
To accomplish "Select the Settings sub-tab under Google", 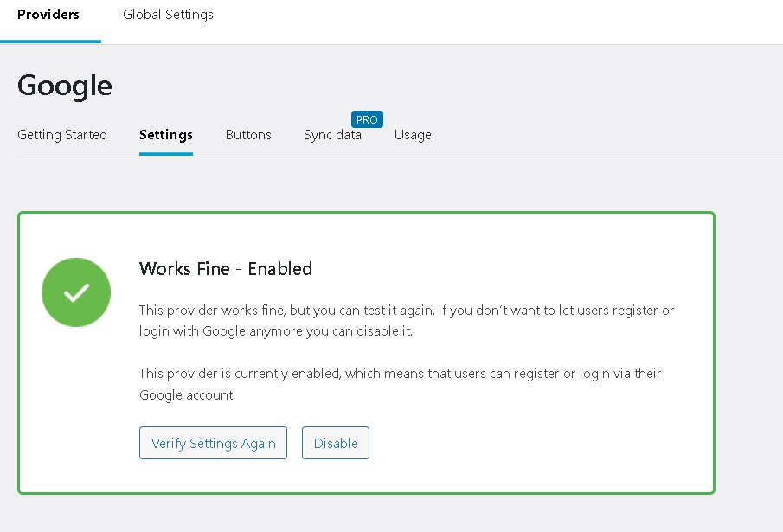I will click(165, 135).
